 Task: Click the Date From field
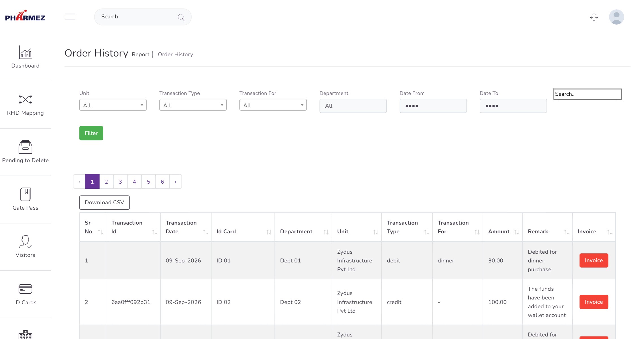coord(433,106)
